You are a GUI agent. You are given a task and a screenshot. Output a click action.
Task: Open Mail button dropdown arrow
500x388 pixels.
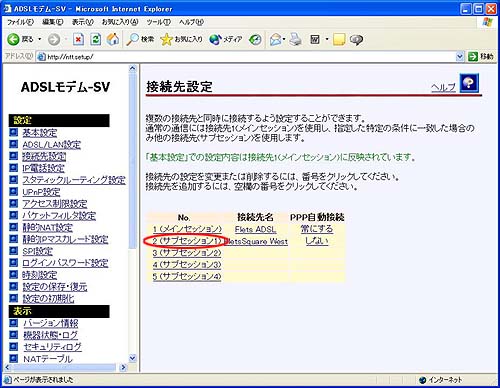click(284, 39)
